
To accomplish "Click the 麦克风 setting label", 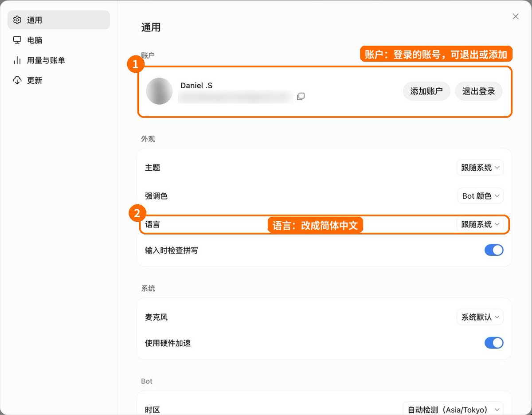I will pyautogui.click(x=156, y=317).
